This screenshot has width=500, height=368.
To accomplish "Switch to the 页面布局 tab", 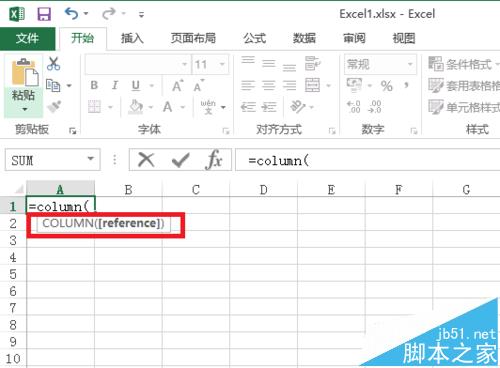I will 193,38.
